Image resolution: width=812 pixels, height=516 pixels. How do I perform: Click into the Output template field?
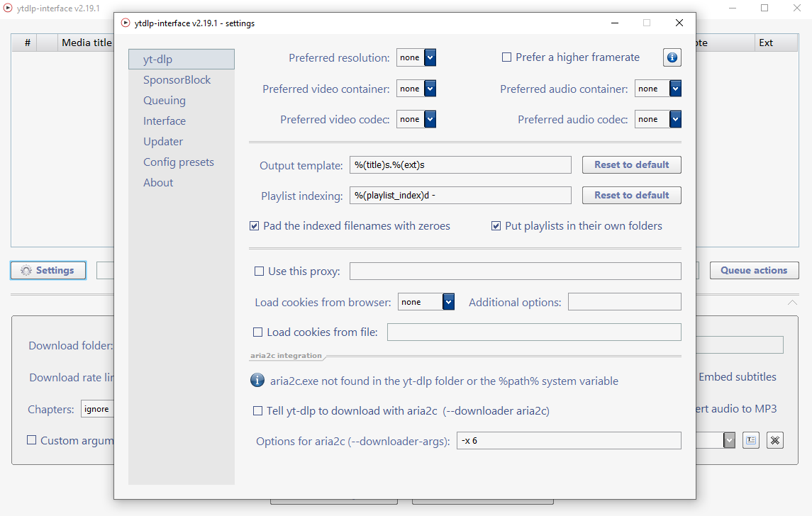(x=460, y=164)
